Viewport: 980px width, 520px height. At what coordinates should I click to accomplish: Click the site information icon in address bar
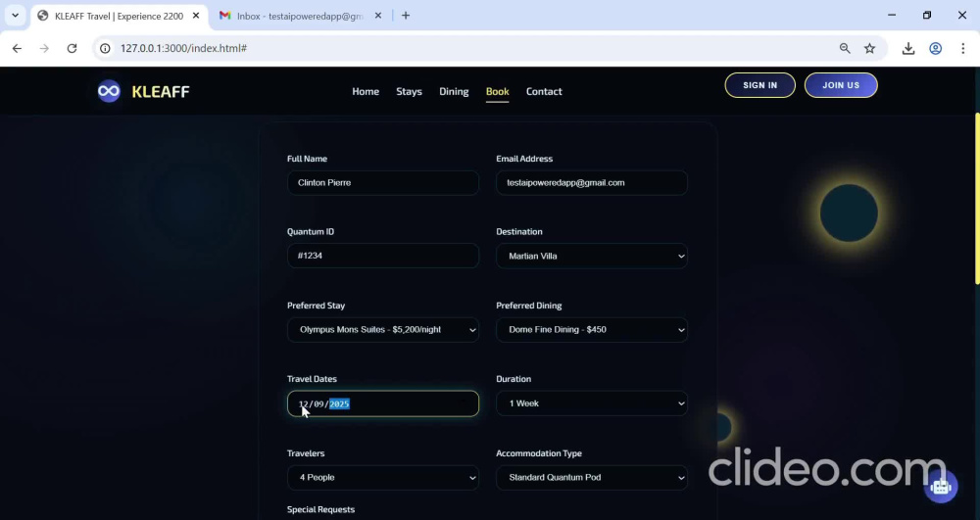[106, 48]
